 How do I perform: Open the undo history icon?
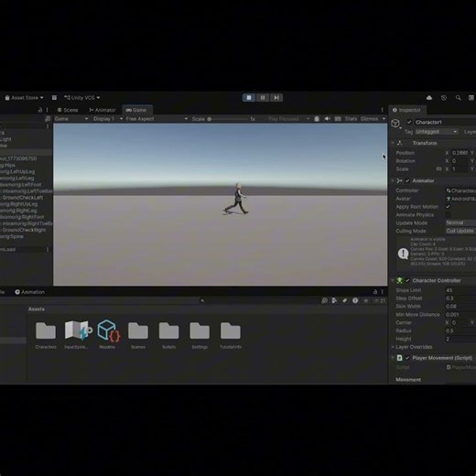pyautogui.click(x=444, y=98)
